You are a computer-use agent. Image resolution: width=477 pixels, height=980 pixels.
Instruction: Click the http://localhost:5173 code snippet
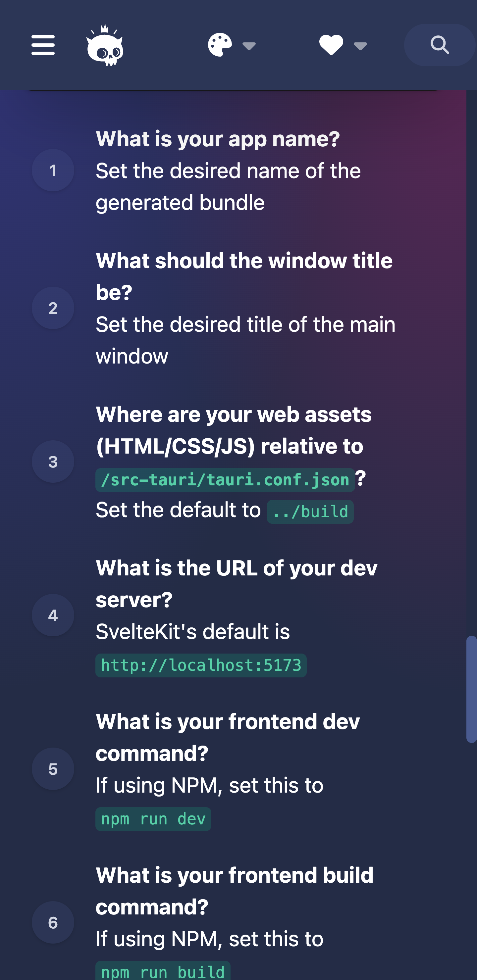[x=201, y=665]
